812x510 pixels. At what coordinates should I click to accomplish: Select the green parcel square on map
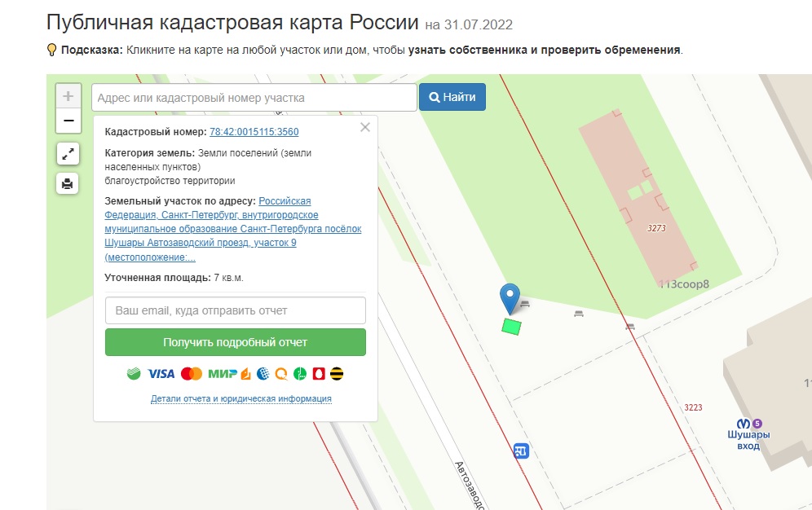tap(511, 327)
